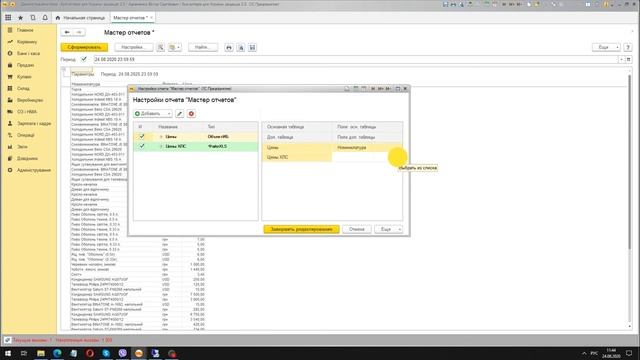The image size is (640, 360).
Task: Click the pencil edit icon in settings dialog
Action: [180, 113]
